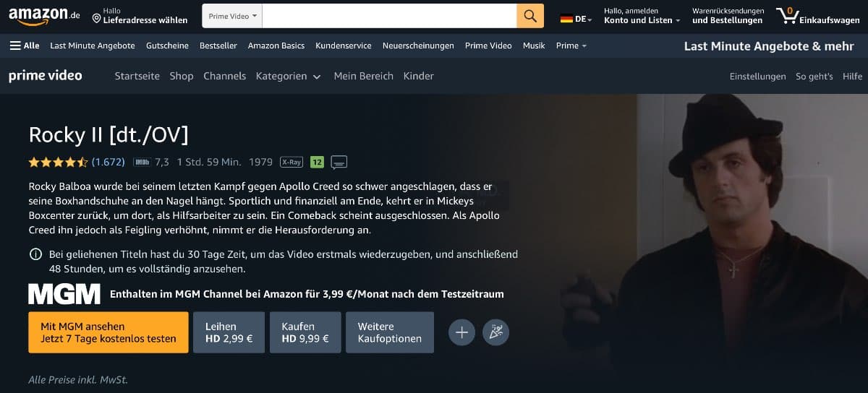Click the Leihen HD 2,99 € button
Viewport: 868px width, 393px height.
(x=229, y=332)
